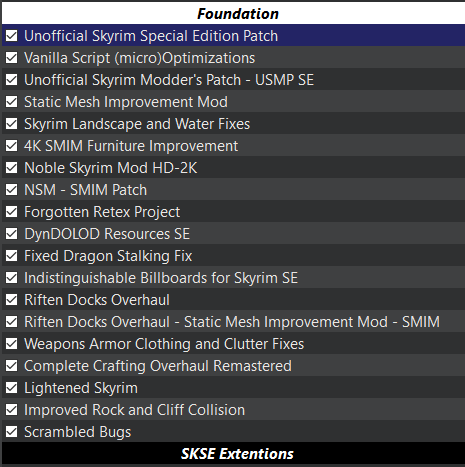Toggle Riften Docks Overhaul SMIM patch checkbox
465x467 pixels.
click(x=12, y=321)
